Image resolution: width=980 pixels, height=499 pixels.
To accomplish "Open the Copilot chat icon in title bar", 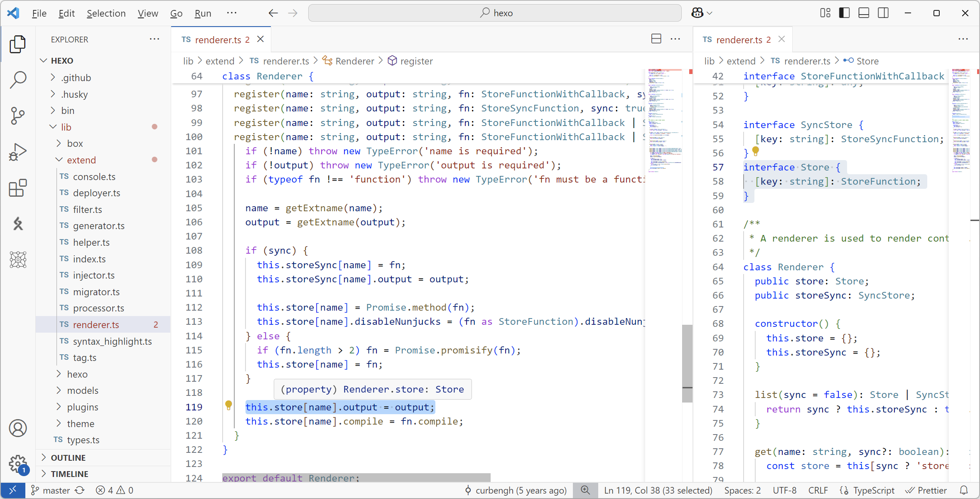I will (x=697, y=13).
